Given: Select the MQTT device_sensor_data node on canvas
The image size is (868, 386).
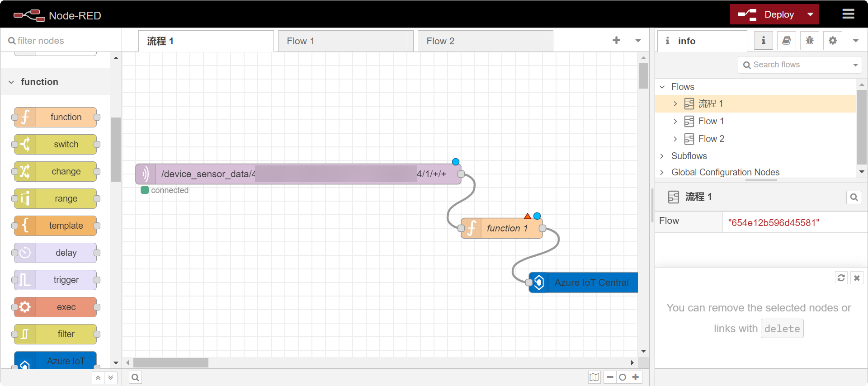Looking at the screenshot, I should (x=298, y=174).
